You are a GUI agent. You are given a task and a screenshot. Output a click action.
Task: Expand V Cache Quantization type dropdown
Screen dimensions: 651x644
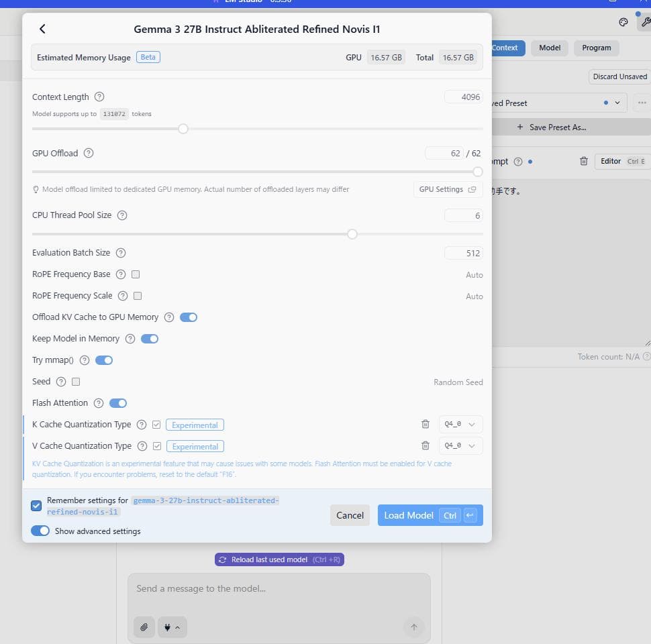(x=460, y=446)
